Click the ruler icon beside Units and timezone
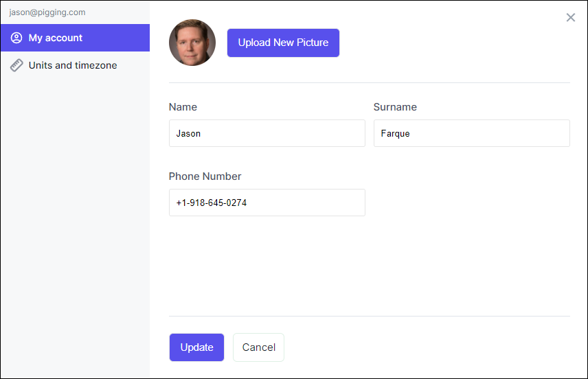The height and width of the screenshot is (379, 588). pyautogui.click(x=16, y=65)
